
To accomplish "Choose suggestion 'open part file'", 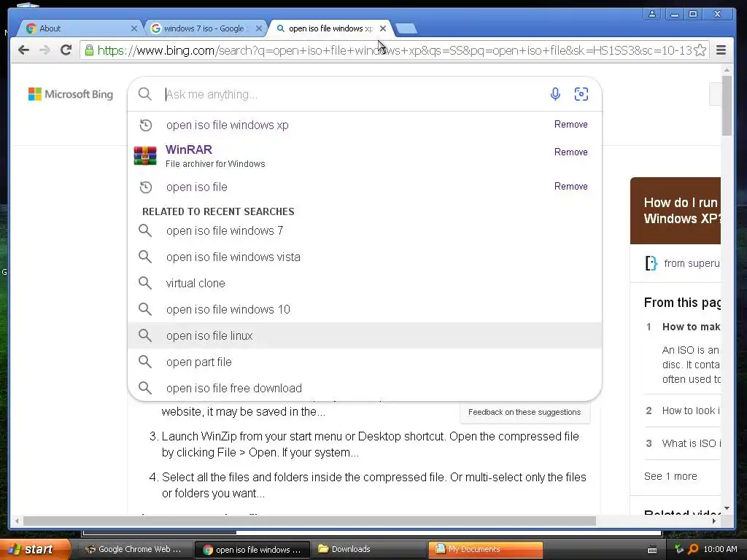I will [x=365, y=362].
